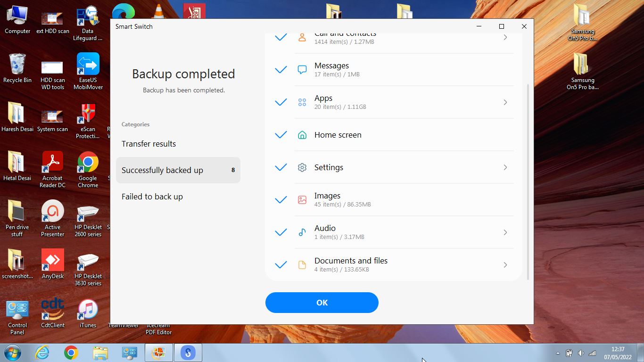Click the checkmark beside Documents and files
Viewport: 644px width, 362px height.
[x=281, y=265]
